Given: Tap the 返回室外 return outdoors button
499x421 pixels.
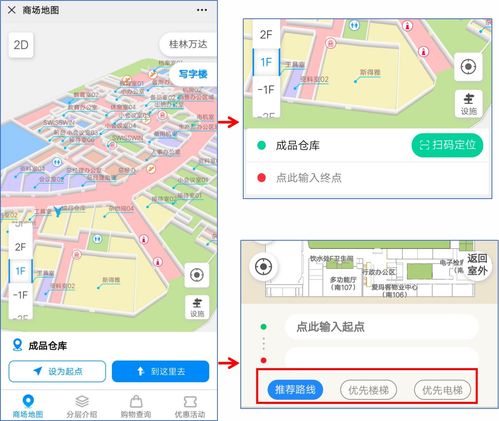Looking at the screenshot, I should click(477, 264).
